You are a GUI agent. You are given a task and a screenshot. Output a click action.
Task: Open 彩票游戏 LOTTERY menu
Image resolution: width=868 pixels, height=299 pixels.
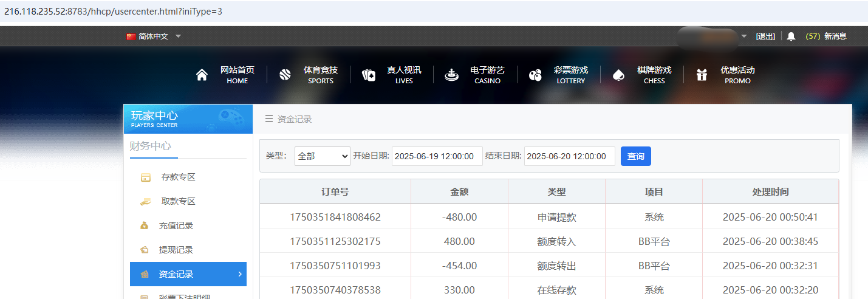pyautogui.click(x=571, y=75)
